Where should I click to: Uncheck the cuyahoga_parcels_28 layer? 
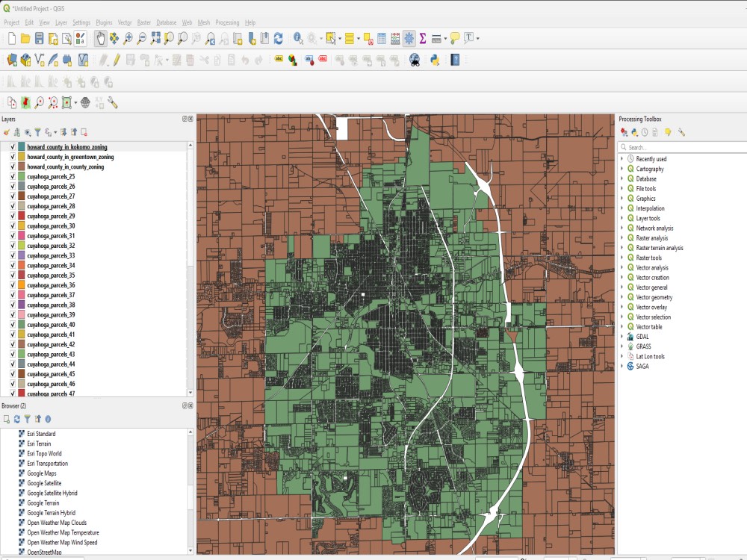click(13, 206)
